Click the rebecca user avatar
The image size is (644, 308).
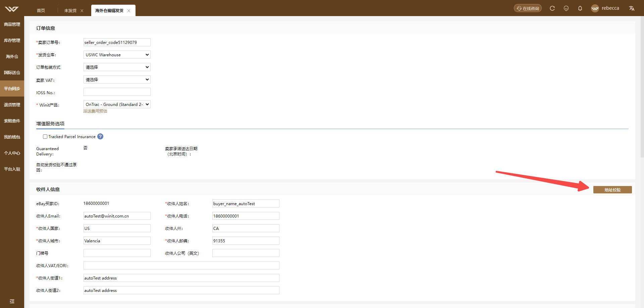pos(595,8)
